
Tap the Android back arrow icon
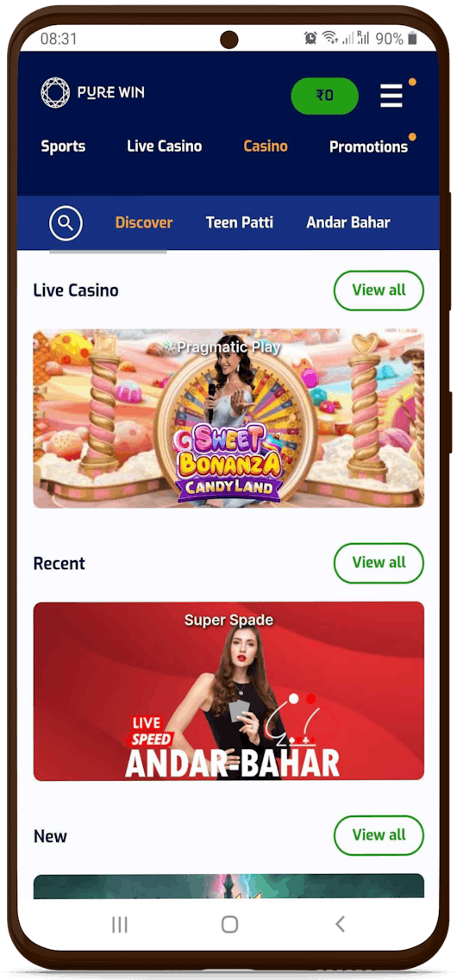(340, 924)
